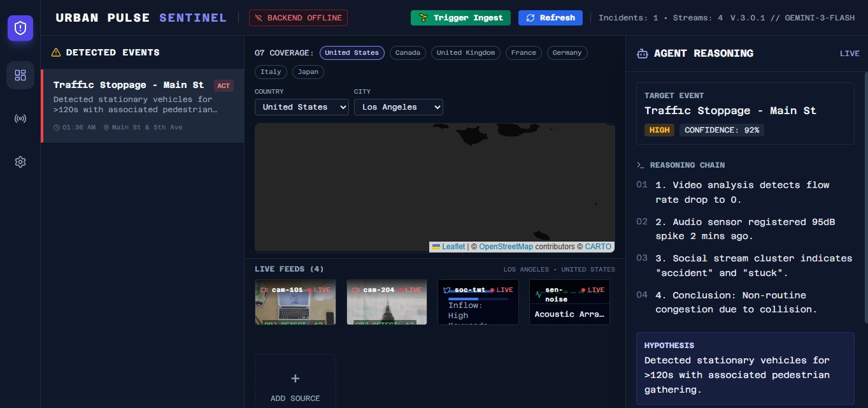The height and width of the screenshot is (408, 868).
Task: Select the United Kingdom coverage chip
Action: pyautogui.click(x=466, y=53)
